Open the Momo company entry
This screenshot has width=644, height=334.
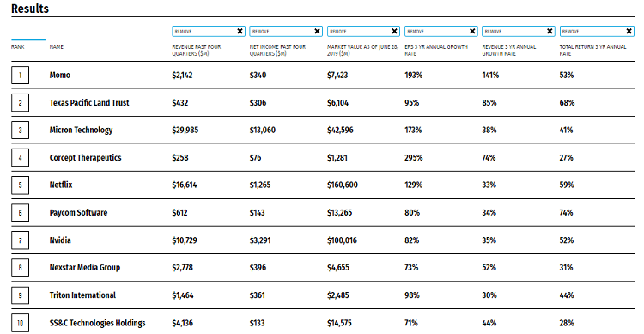pyautogui.click(x=60, y=76)
